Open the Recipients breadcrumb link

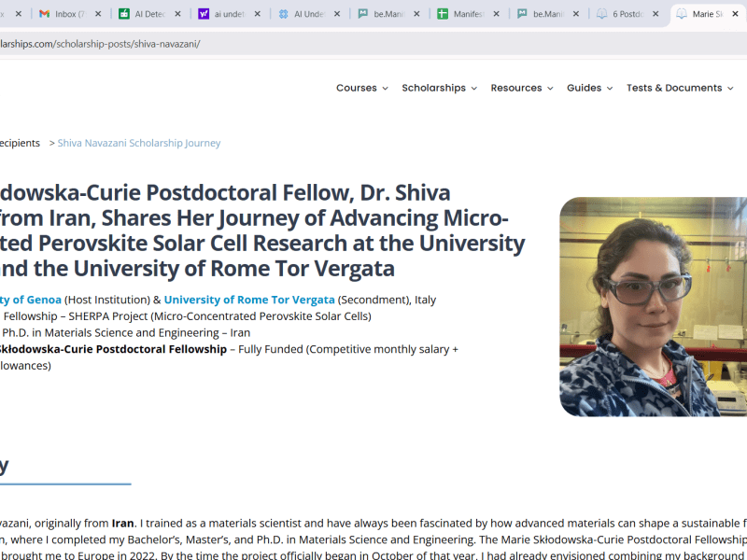(x=20, y=143)
